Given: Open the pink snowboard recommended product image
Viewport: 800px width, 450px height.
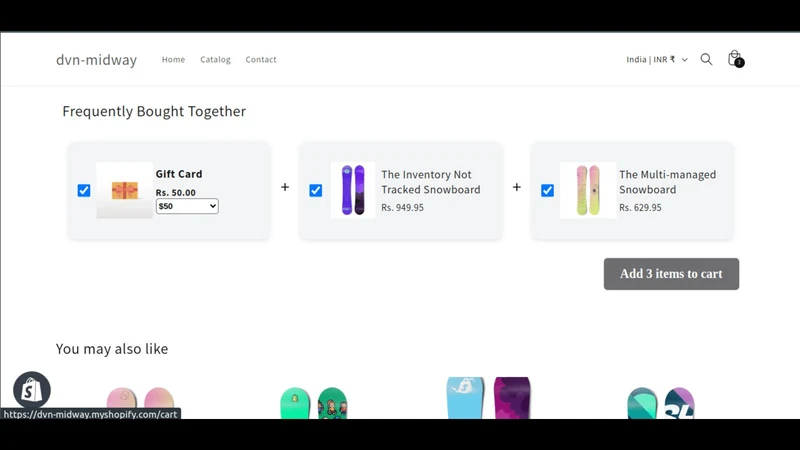Looking at the screenshot, I should (140, 403).
